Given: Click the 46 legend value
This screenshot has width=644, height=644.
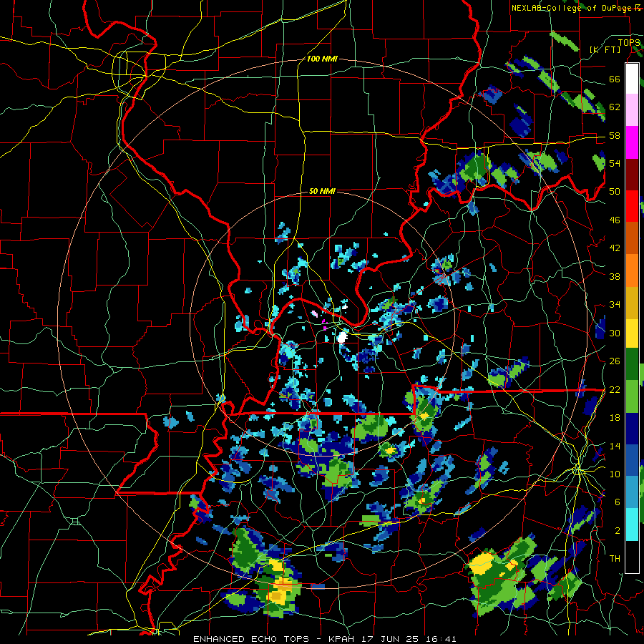Looking at the screenshot, I should (615, 220).
